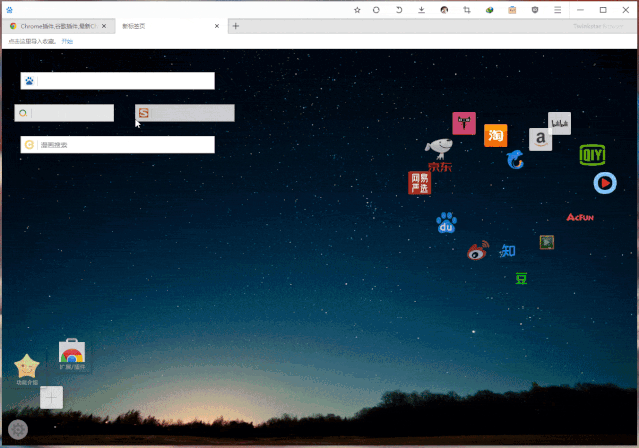Open the Weibo eye shortcut icon
The image size is (639, 448).
tap(478, 250)
